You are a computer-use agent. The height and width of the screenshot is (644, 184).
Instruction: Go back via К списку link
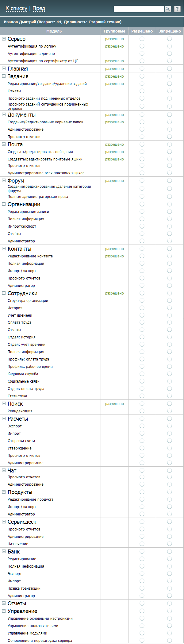[x=16, y=9]
